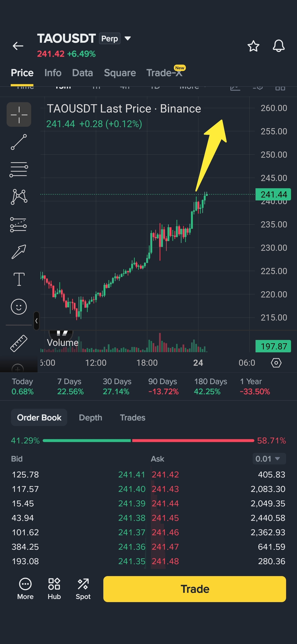
Task: Choose the XABCD pattern tool
Action: 19,197
